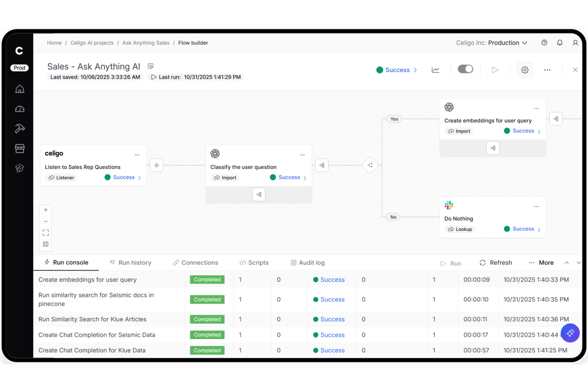The width and height of the screenshot is (588, 392).
Task: Open the Tools hammer icon in sidebar
Action: click(x=19, y=128)
